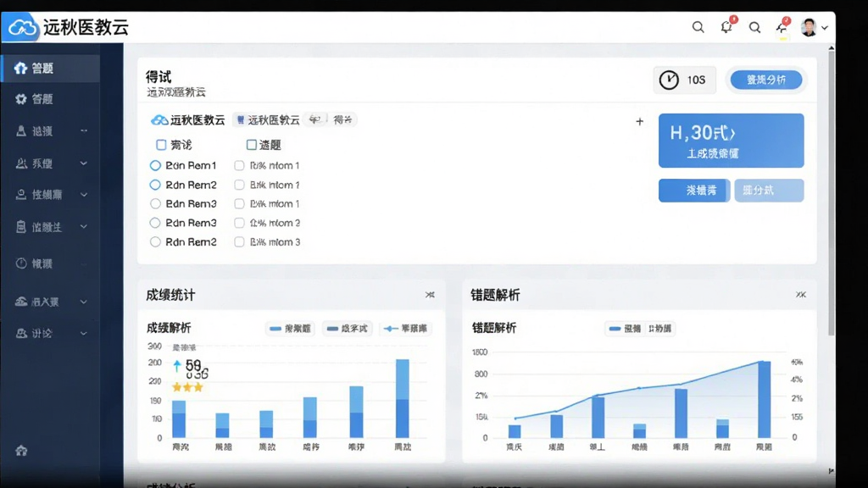Click the cloud logo beside 远秋医教云 header

[21, 27]
